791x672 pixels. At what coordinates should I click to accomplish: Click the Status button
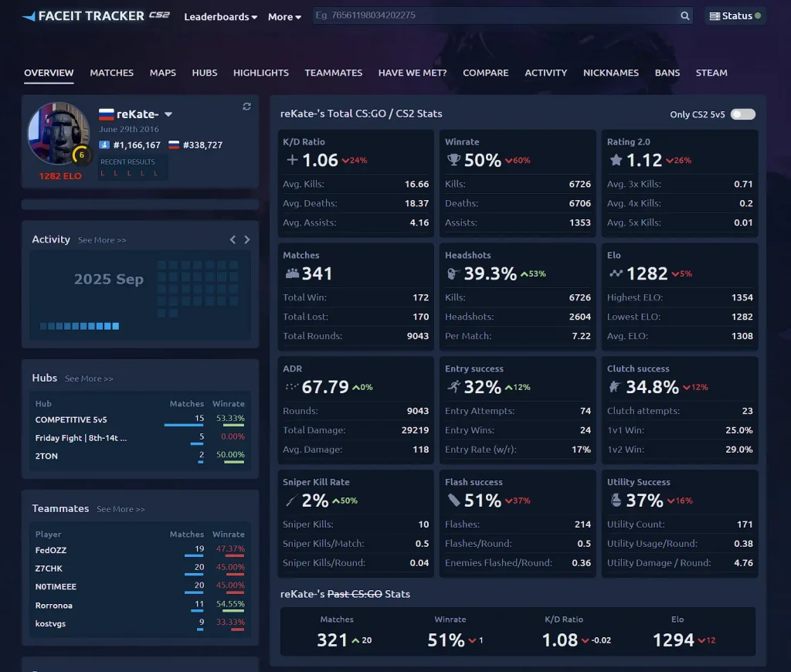click(x=735, y=16)
